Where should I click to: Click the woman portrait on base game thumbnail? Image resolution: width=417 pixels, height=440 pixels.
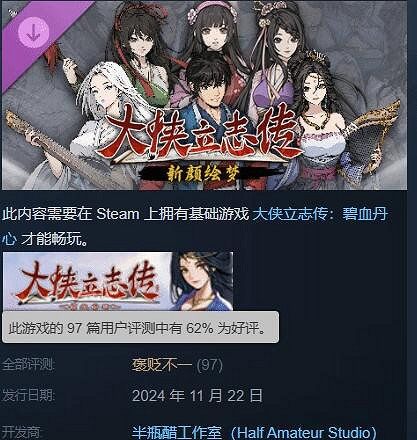coord(202,281)
